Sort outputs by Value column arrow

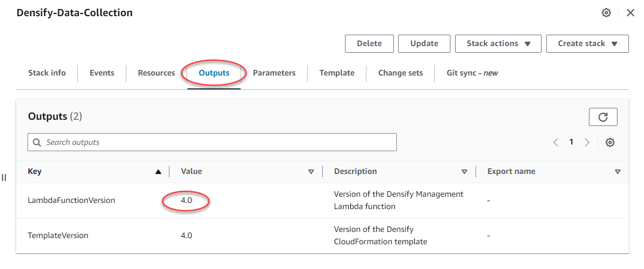(x=311, y=172)
